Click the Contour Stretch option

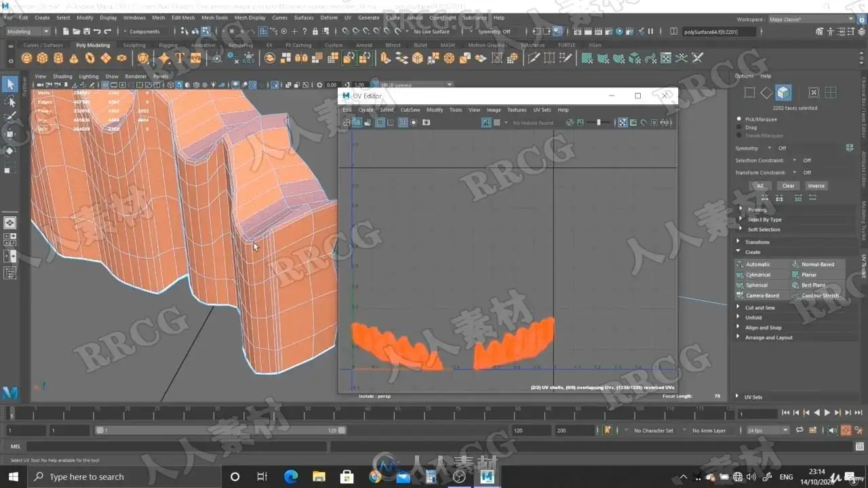pyautogui.click(x=820, y=296)
